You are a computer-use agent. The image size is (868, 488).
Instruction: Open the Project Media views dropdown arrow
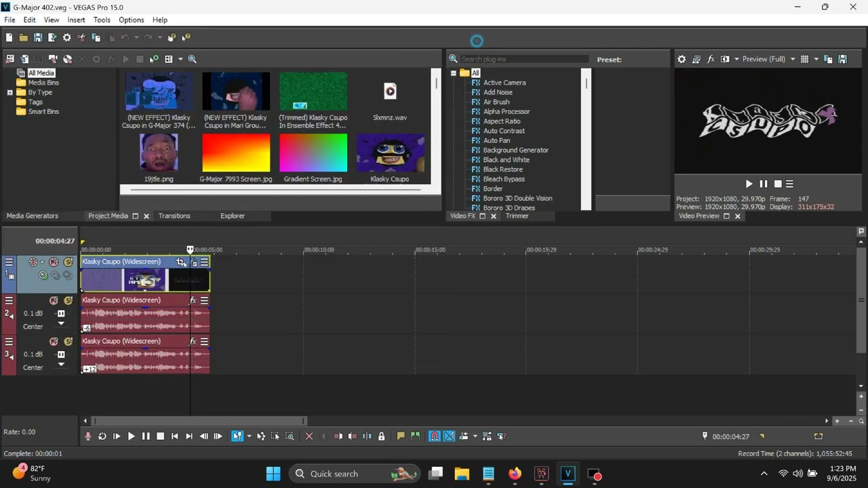tap(180, 59)
